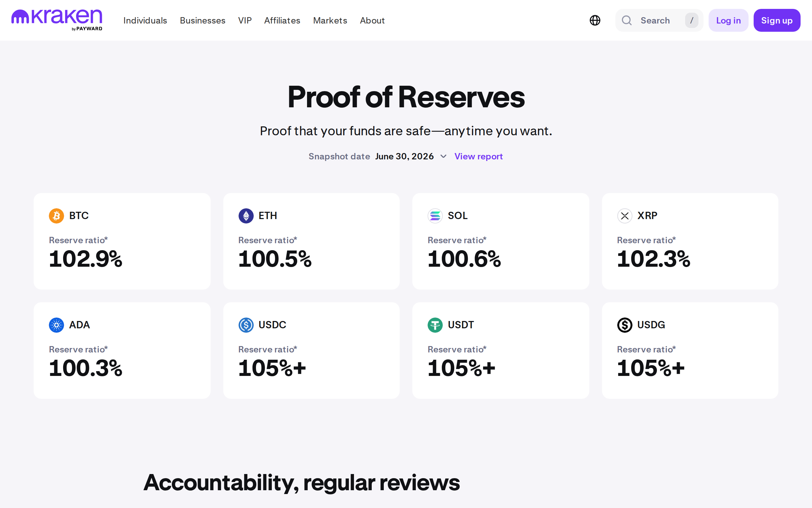Open the About menu
The width and height of the screenshot is (812, 508).
click(372, 21)
